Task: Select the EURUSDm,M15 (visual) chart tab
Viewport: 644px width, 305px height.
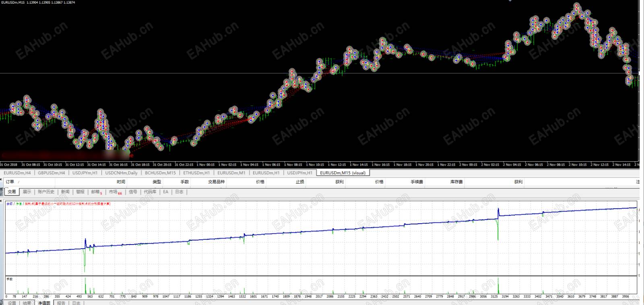Action: coord(343,173)
